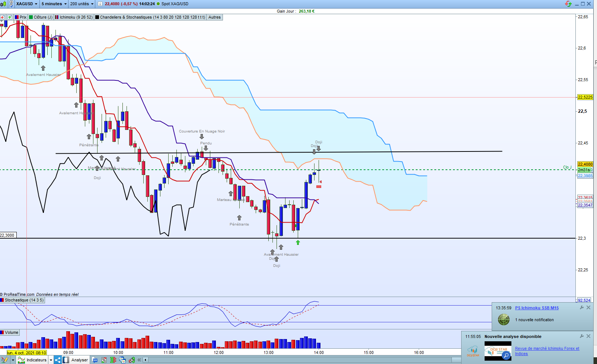
Task: Open the Stochastique (14 3 5) panel label
Action: (22, 300)
